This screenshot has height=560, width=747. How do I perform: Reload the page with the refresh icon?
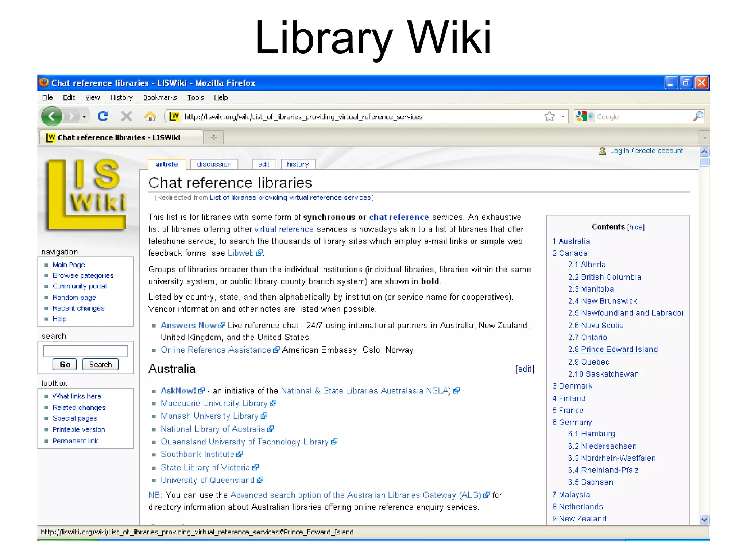point(103,116)
